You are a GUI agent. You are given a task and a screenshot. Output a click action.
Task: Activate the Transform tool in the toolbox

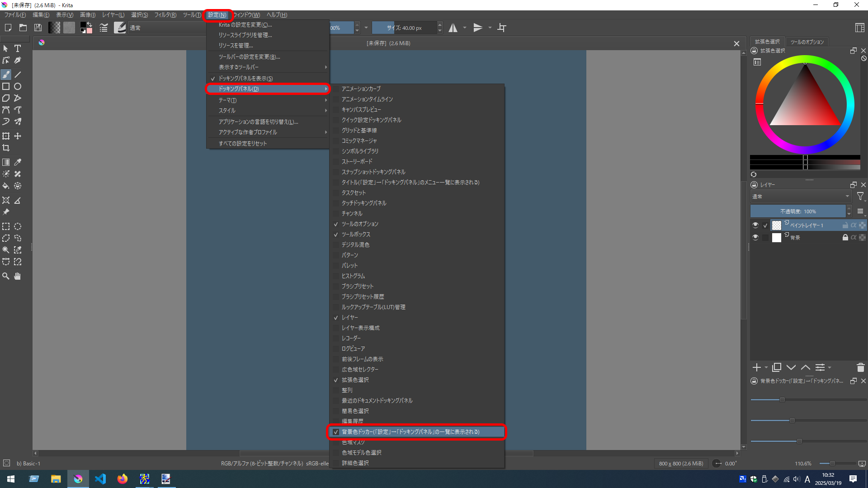[x=6, y=136]
